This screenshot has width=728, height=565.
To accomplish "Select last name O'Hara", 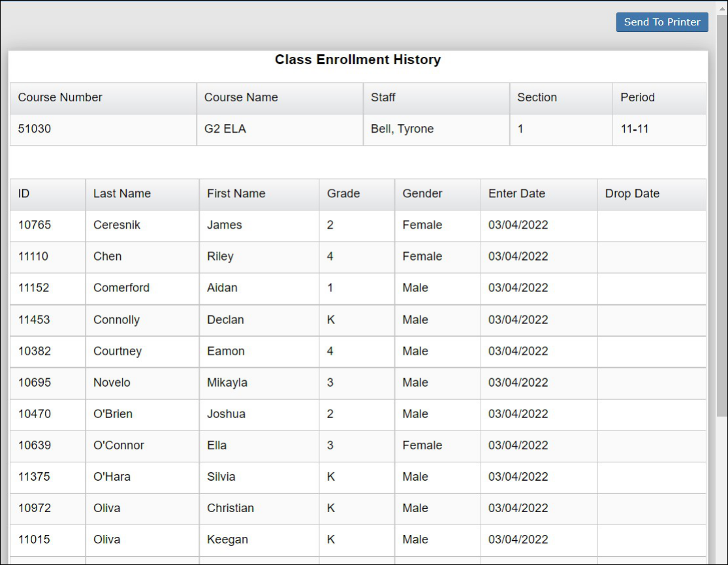I will (112, 477).
